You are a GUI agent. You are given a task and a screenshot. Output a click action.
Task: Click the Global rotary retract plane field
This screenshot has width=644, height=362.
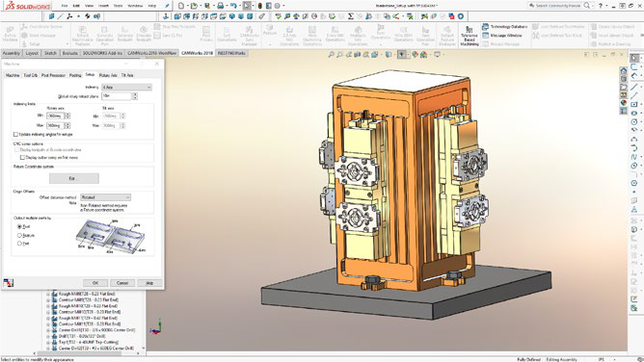pyautogui.click(x=117, y=96)
